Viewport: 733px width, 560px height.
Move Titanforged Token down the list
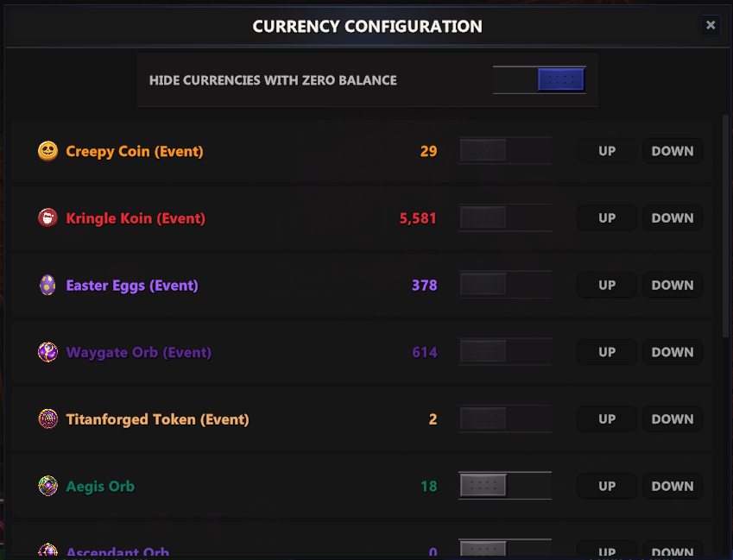point(672,418)
